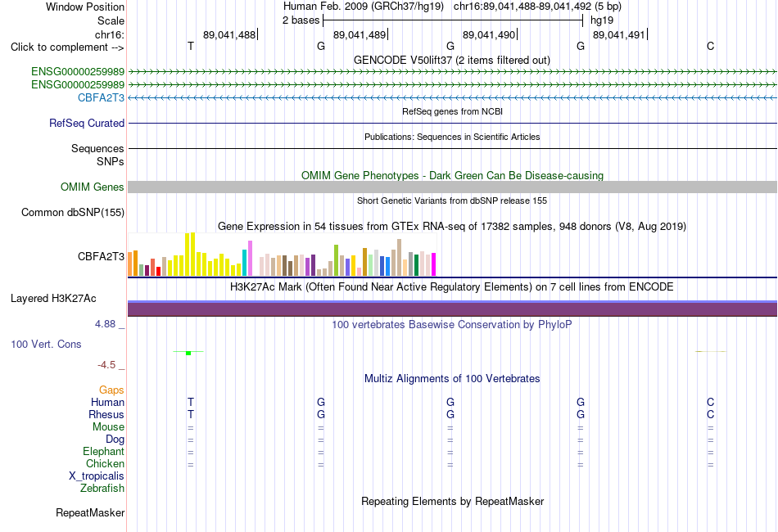
Task: Click 'RefSeq genes from NCBI' title
Action: click(x=453, y=111)
